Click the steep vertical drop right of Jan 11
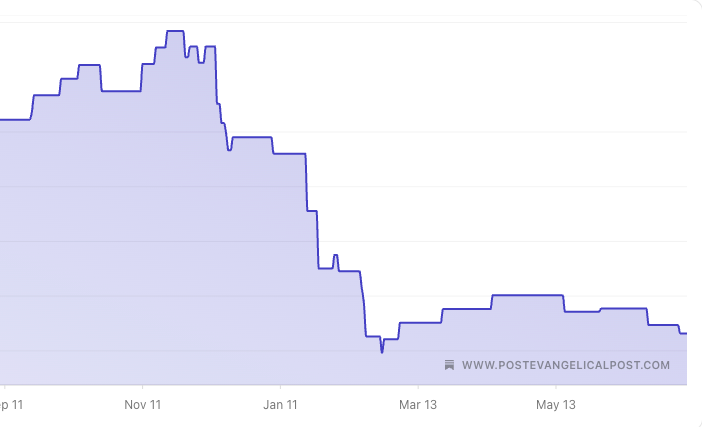This screenshot has width=702, height=427. pyautogui.click(x=306, y=182)
